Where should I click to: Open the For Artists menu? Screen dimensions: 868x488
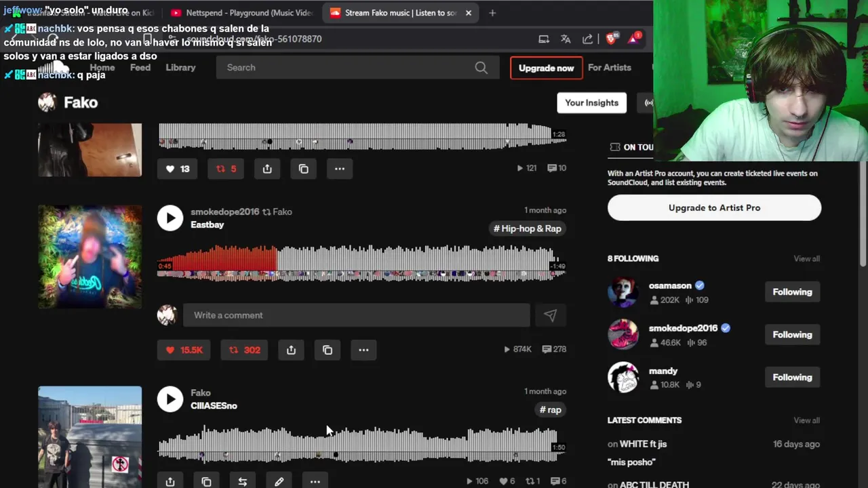coord(610,68)
